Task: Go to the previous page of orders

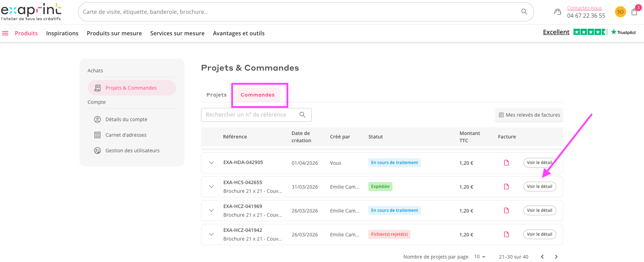Action: coord(542,257)
